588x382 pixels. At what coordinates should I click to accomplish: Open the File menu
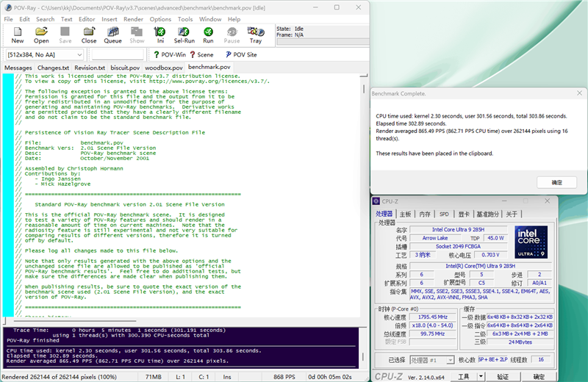(x=8, y=19)
